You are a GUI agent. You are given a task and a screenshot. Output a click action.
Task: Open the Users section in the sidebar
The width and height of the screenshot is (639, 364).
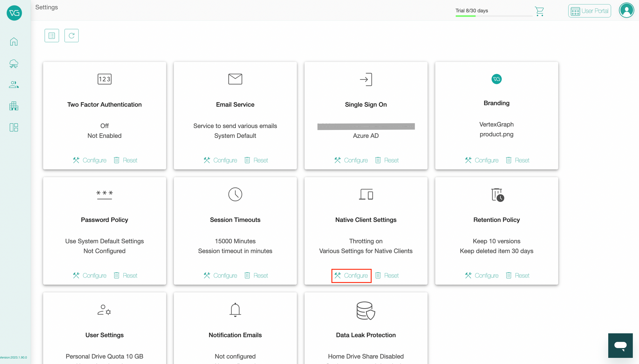pyautogui.click(x=14, y=84)
